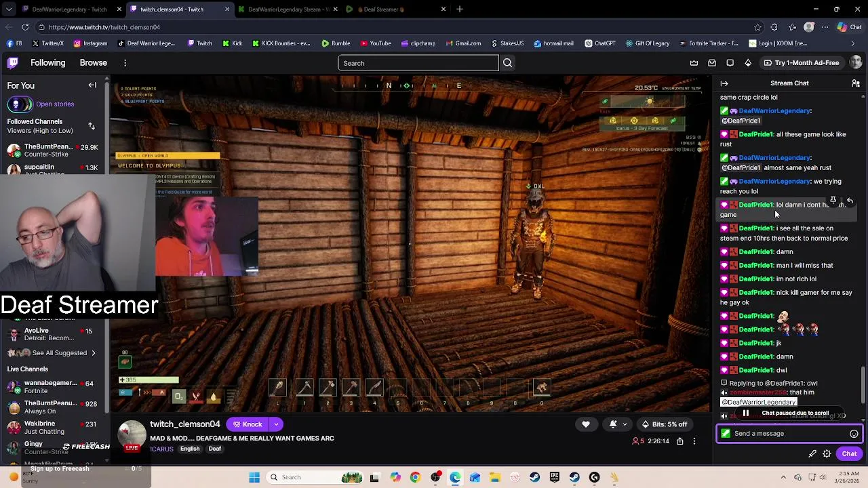Click the purple Knock button

coord(248,424)
